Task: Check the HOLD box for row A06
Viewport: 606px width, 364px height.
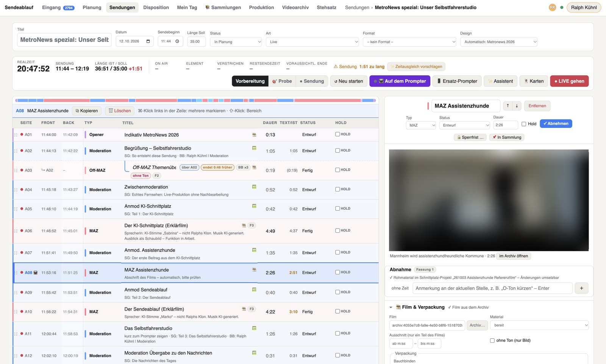Action: [x=337, y=230]
